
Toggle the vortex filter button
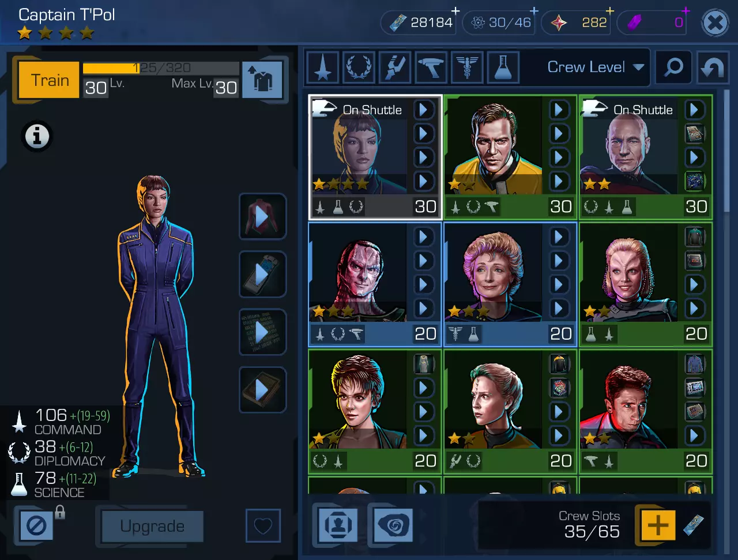[393, 525]
